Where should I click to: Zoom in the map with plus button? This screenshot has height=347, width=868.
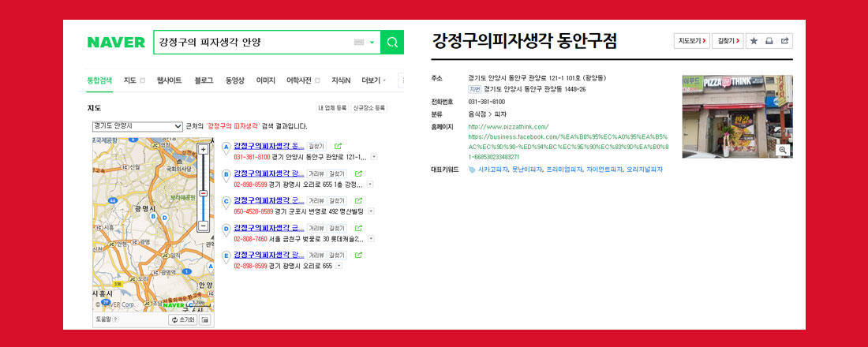coord(203,149)
